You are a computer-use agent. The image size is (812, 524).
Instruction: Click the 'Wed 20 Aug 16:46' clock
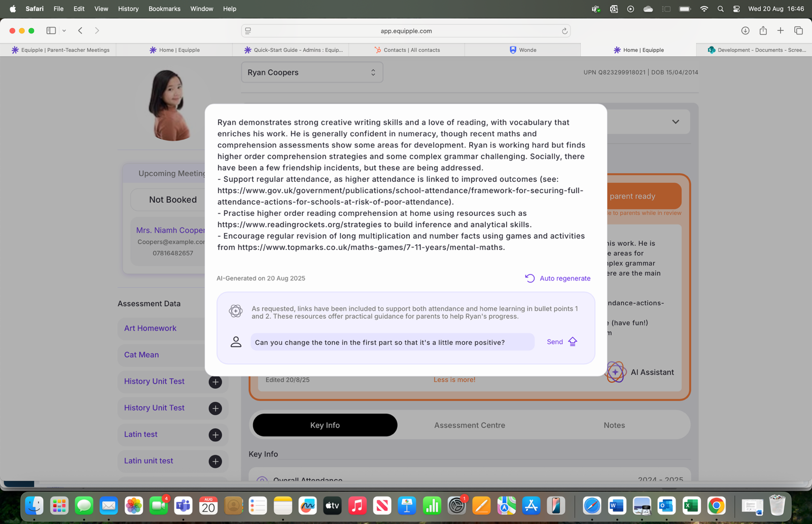click(776, 9)
